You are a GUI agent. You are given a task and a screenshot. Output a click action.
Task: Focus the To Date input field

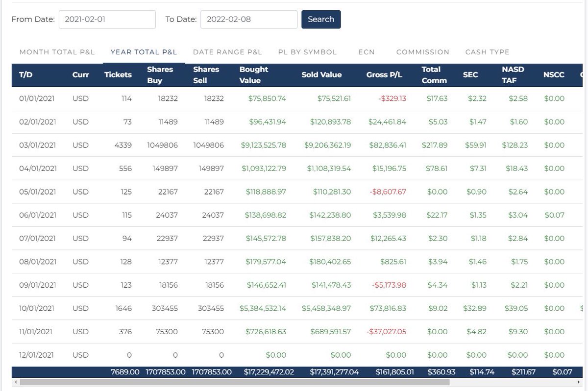249,20
